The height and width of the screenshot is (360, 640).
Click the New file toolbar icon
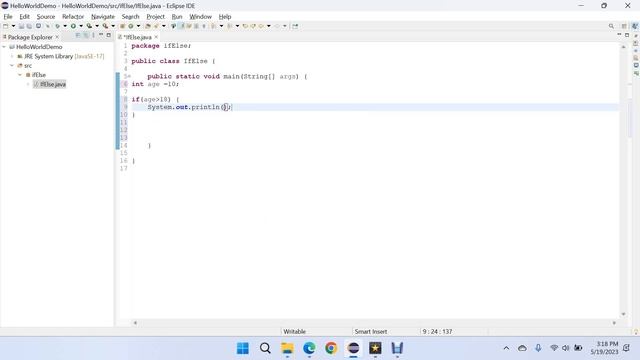[6, 26]
